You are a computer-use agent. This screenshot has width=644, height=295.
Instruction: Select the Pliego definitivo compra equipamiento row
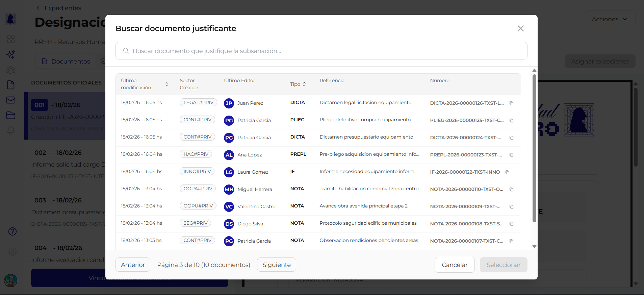[365, 120]
